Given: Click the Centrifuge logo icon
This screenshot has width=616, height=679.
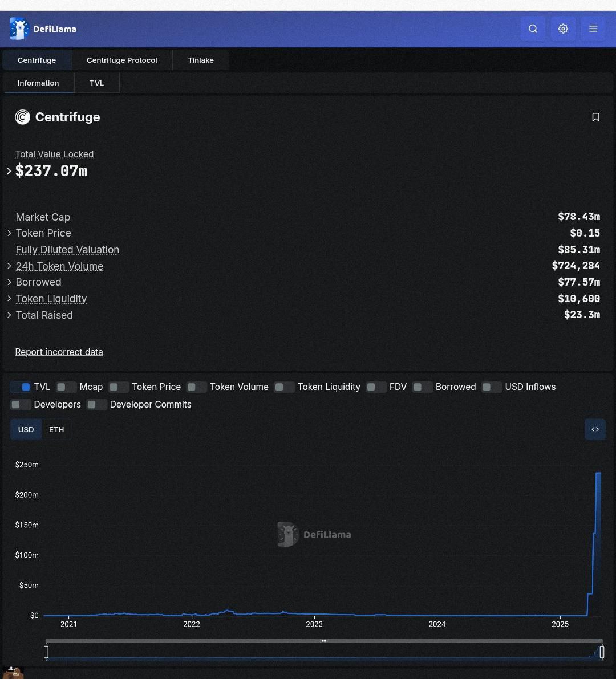Looking at the screenshot, I should pos(22,117).
